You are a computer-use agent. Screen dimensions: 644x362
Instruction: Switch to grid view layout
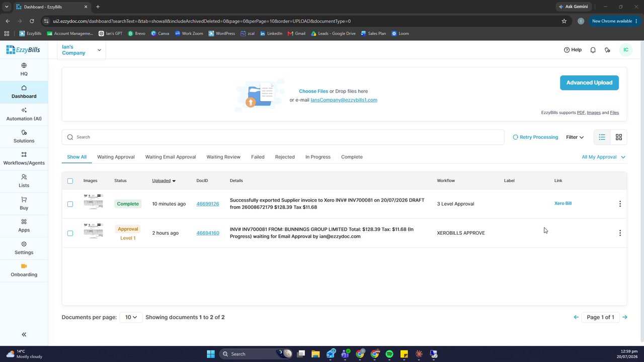(619, 137)
